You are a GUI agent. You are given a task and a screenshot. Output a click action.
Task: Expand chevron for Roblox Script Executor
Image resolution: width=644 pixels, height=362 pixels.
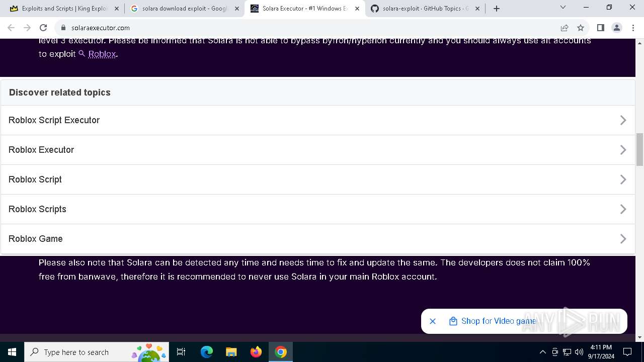tap(623, 120)
